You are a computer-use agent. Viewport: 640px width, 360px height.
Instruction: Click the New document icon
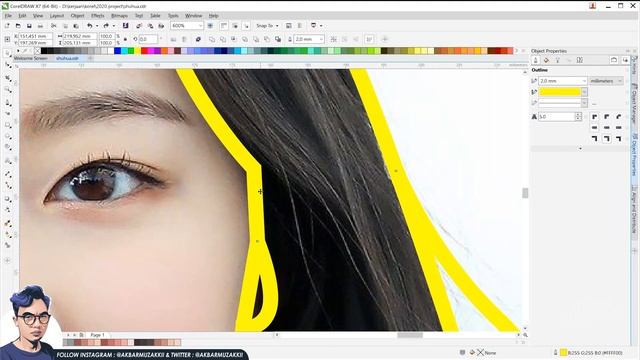pos(7,26)
